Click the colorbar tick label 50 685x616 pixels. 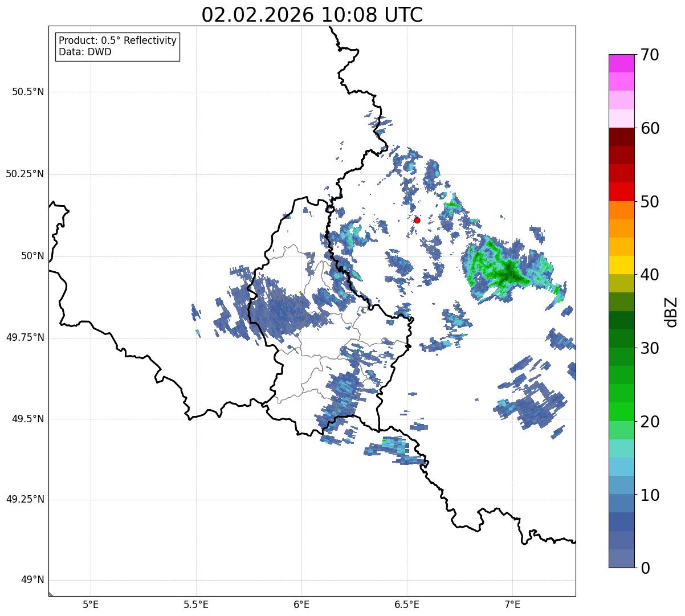[650, 202]
